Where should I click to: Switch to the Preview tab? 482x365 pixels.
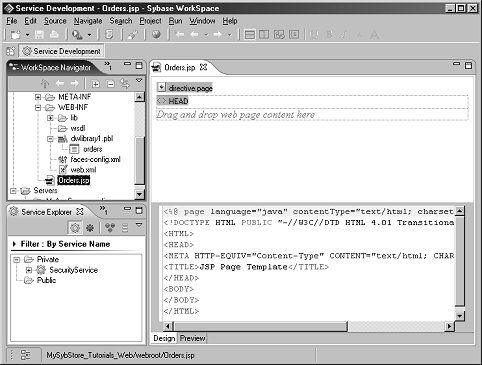[x=192, y=339]
